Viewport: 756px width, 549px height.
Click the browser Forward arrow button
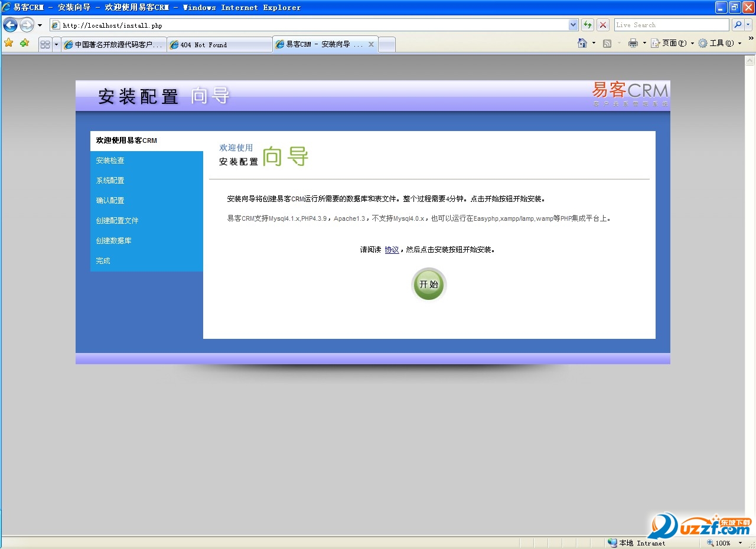[x=27, y=25]
